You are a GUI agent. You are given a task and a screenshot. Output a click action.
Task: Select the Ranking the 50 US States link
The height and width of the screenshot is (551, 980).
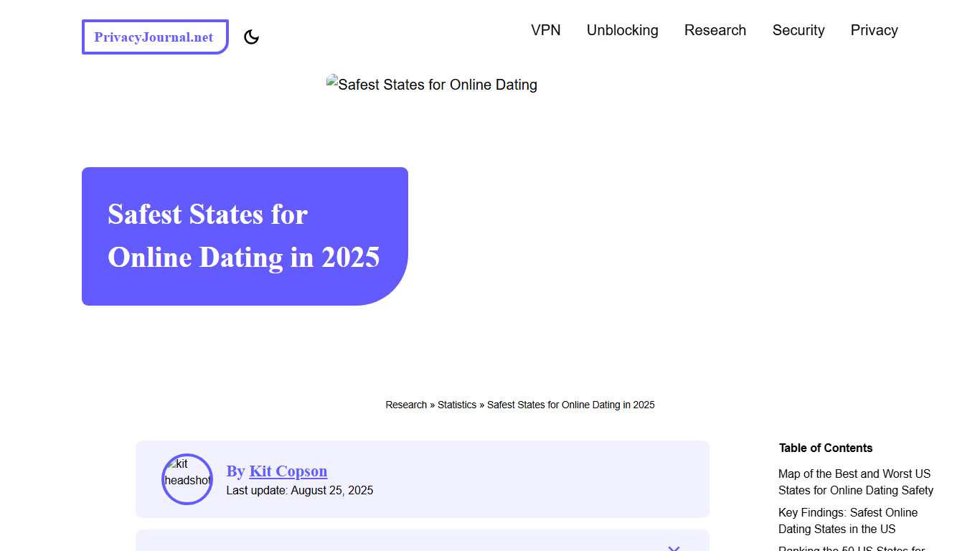click(x=854, y=548)
